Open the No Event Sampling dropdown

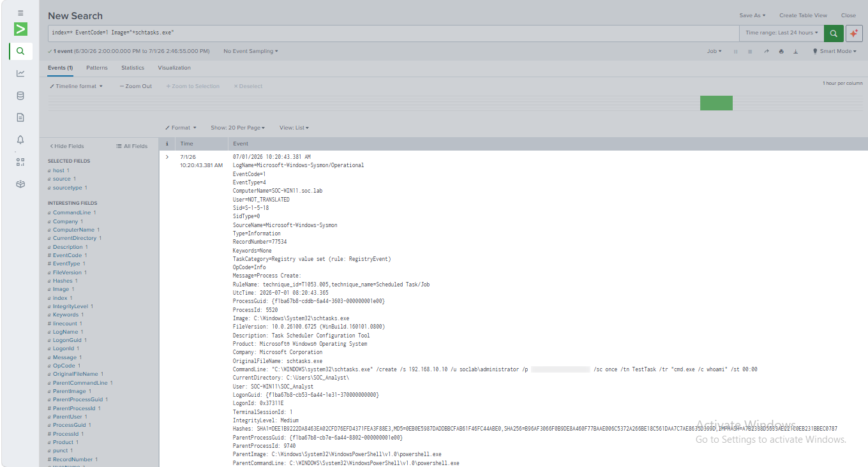click(x=251, y=51)
